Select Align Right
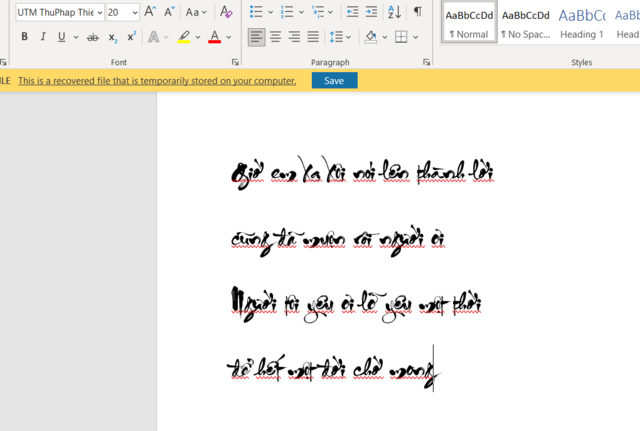Image resolution: width=640 pixels, height=431 pixels. click(294, 37)
